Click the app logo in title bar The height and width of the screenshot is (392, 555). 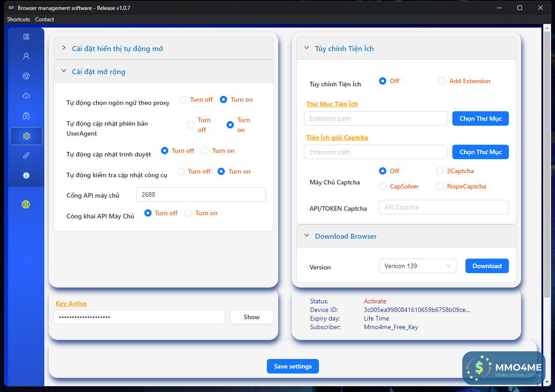(x=12, y=8)
